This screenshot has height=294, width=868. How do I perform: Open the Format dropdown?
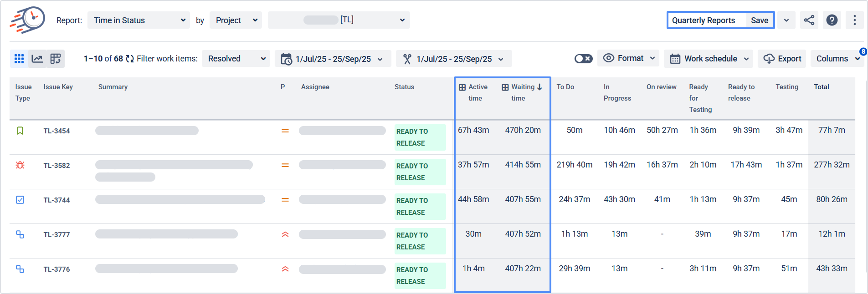(x=628, y=58)
